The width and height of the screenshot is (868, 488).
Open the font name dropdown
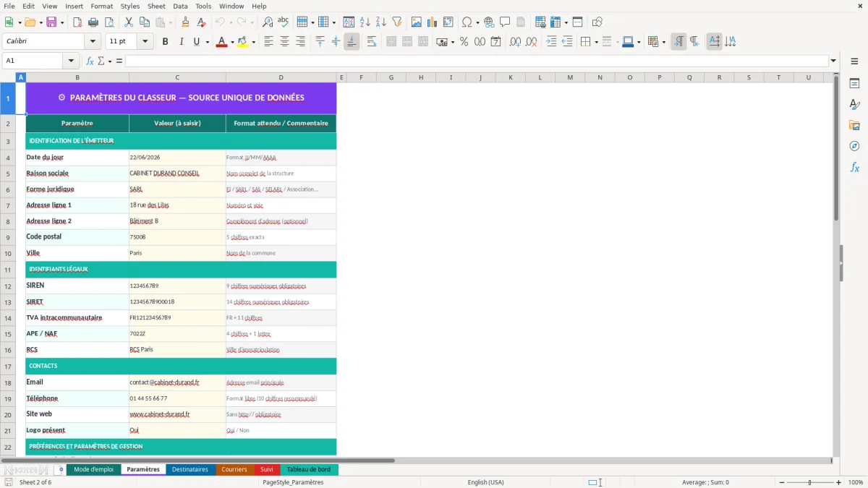pyautogui.click(x=92, y=42)
